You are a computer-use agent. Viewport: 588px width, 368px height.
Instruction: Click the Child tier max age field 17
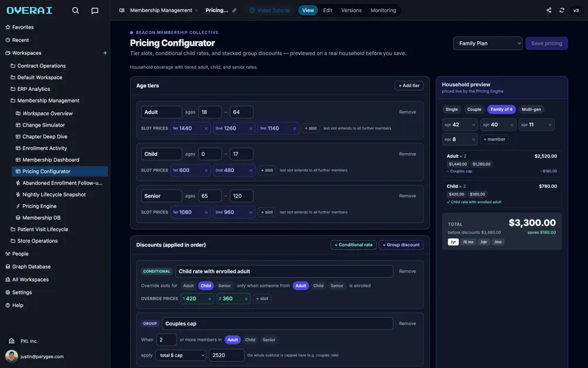click(x=241, y=154)
